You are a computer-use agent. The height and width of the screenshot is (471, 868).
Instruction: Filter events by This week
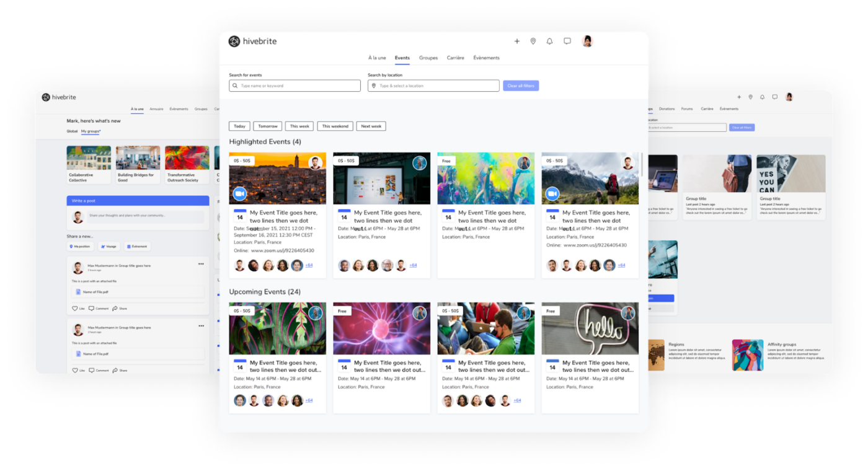[299, 126]
